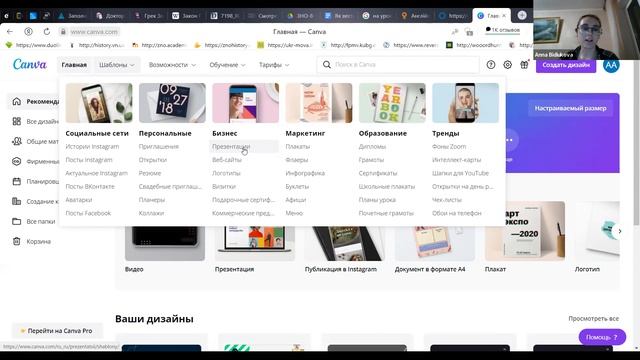The height and width of the screenshot is (360, 640).
Task: Click the home icon beside Рекомендации
Action: [x=16, y=101]
